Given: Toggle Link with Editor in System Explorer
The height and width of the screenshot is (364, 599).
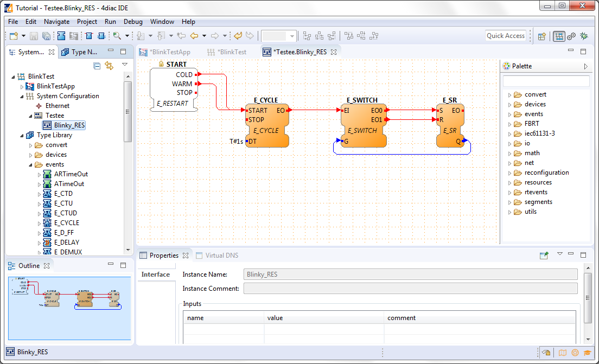Looking at the screenshot, I should [x=109, y=66].
